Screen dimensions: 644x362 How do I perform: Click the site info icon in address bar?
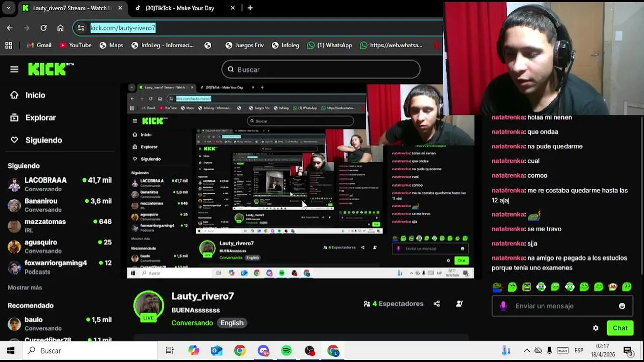click(81, 28)
